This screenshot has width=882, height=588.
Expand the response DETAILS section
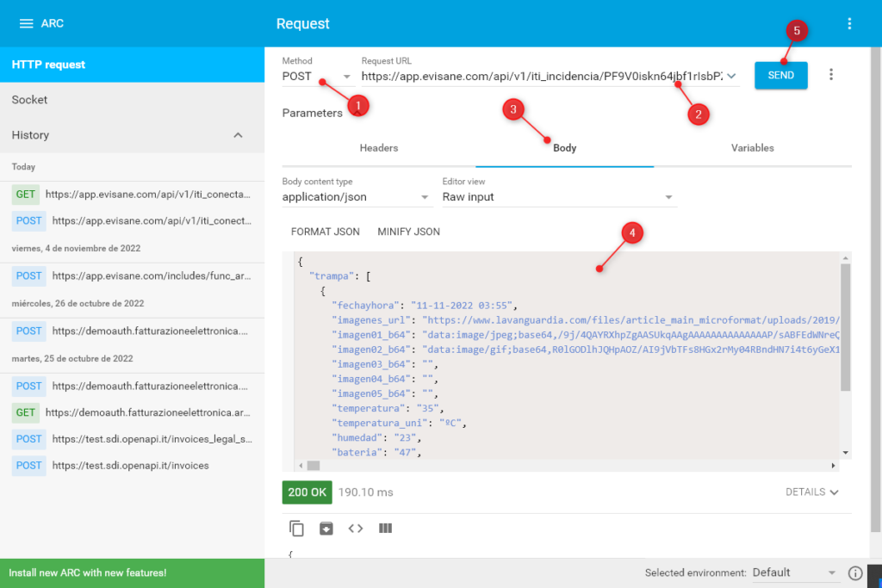[811, 492]
